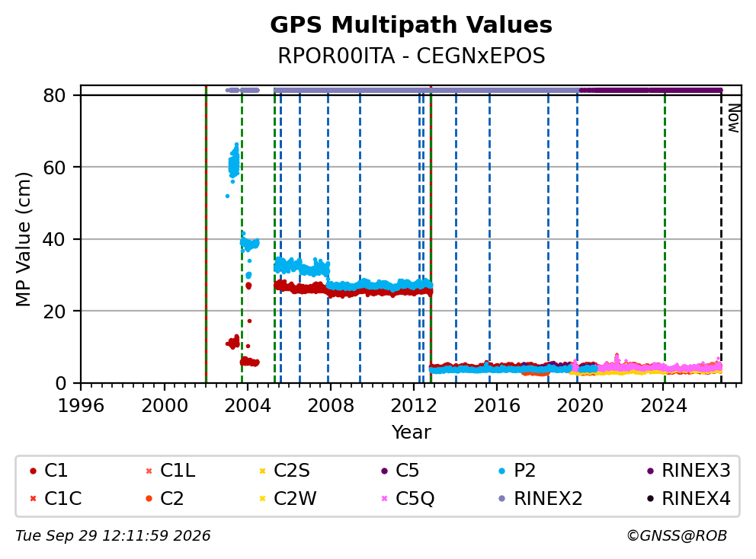756x559 pixels.
Task: Select the C5 legend marker
Action: pyautogui.click(x=384, y=471)
